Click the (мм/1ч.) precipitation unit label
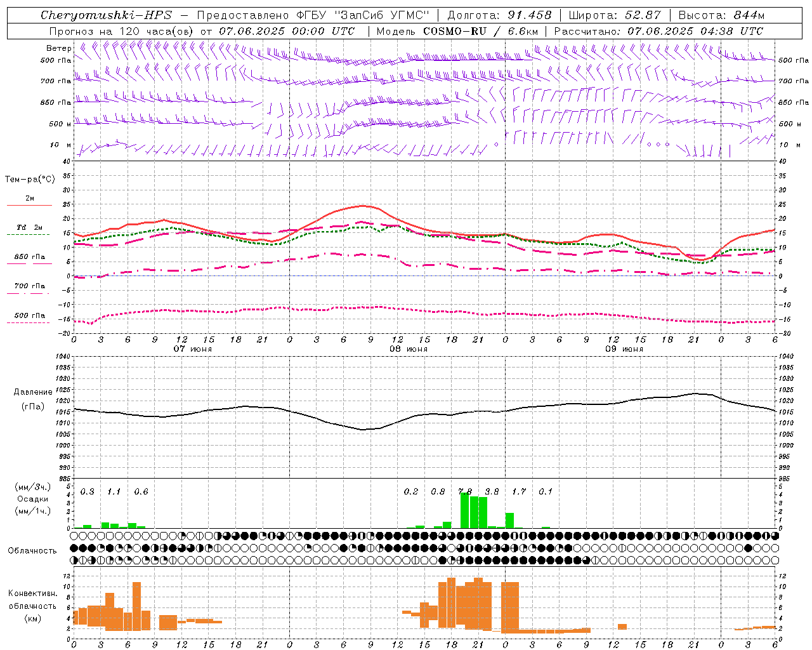This screenshot has height=650, width=812. click(33, 511)
